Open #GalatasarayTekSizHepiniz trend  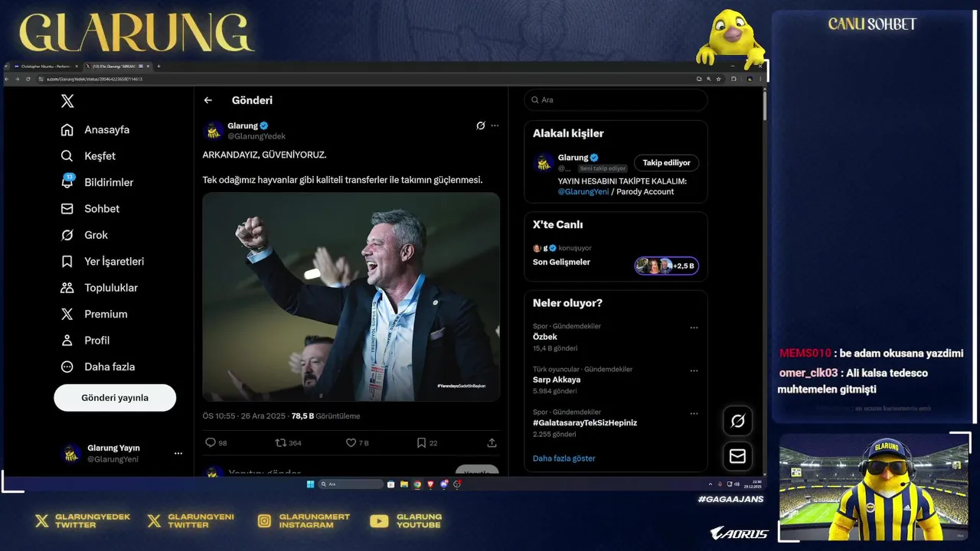pyautogui.click(x=585, y=422)
